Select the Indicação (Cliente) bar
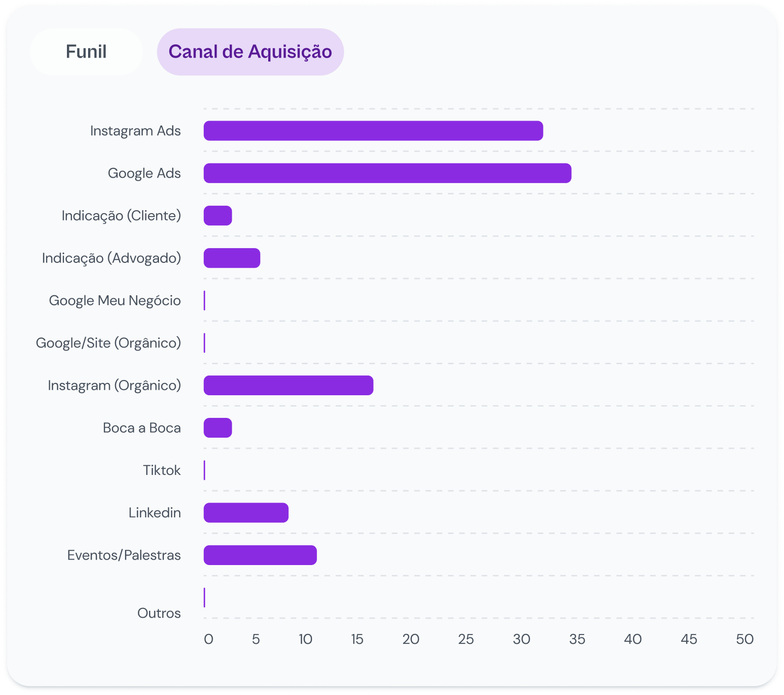 point(218,216)
